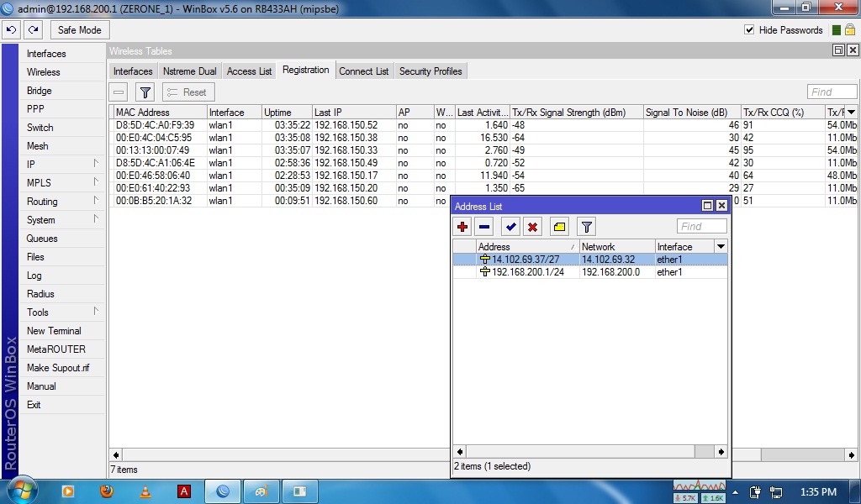Click the Reset button
Screen dimensions: 861x504
pos(188,92)
